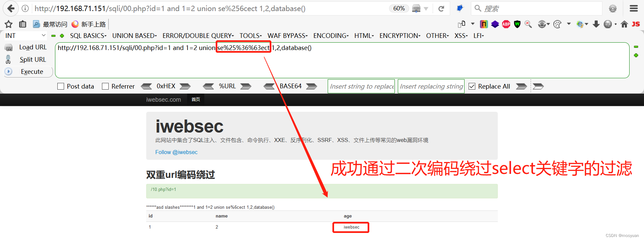The image size is (644, 241).
Task: Enable the Post data checkbox
Action: tap(61, 86)
